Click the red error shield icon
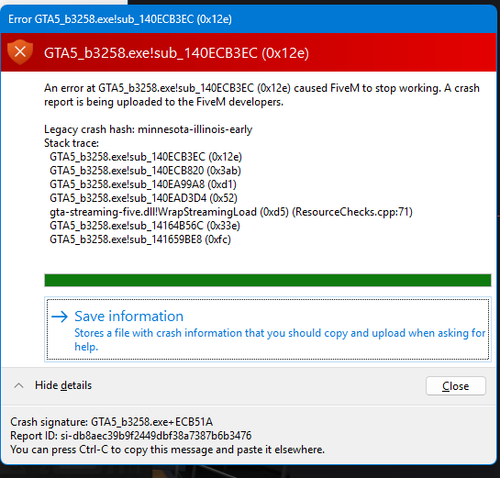Screen dimensions: 500x478 pyautogui.click(x=20, y=52)
